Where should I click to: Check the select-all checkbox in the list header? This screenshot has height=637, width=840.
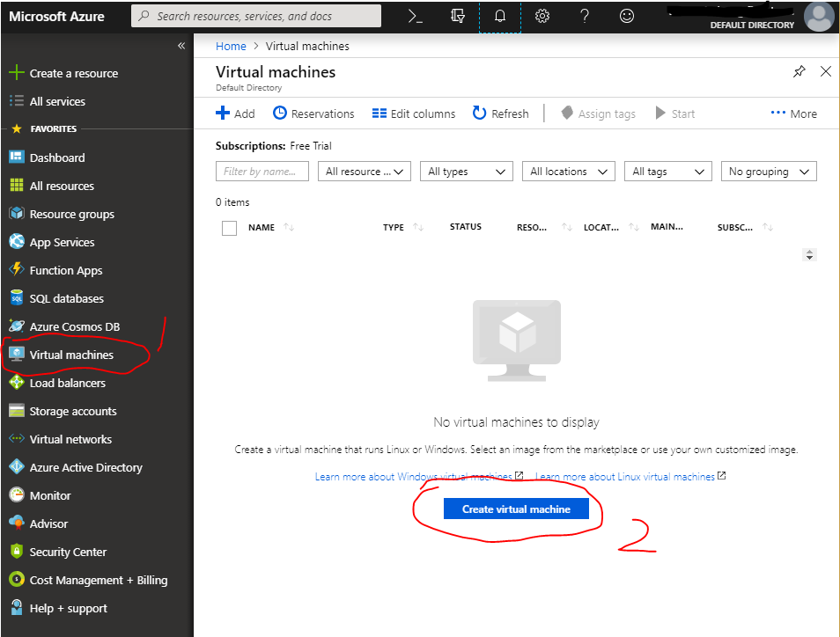click(229, 228)
